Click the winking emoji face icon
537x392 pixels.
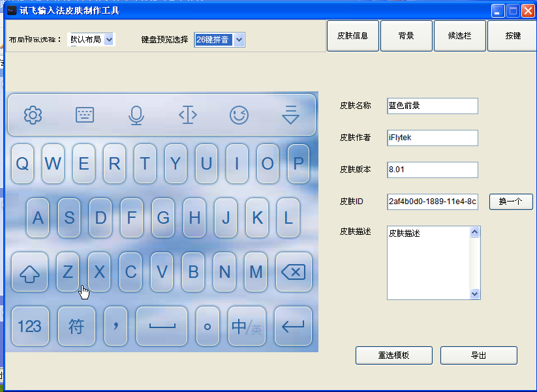tap(239, 115)
